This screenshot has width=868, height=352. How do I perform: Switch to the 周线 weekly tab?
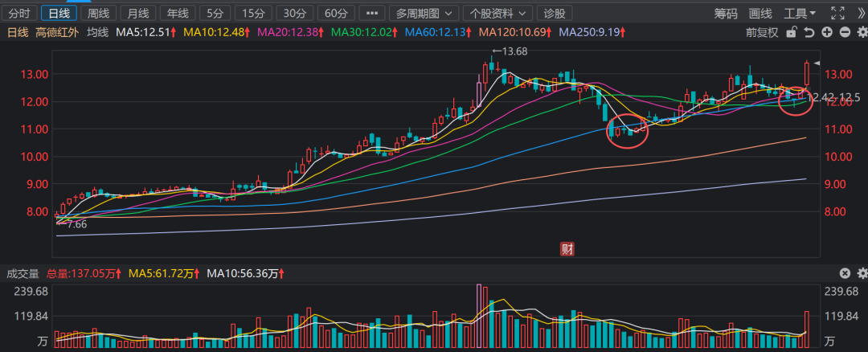tap(100, 14)
